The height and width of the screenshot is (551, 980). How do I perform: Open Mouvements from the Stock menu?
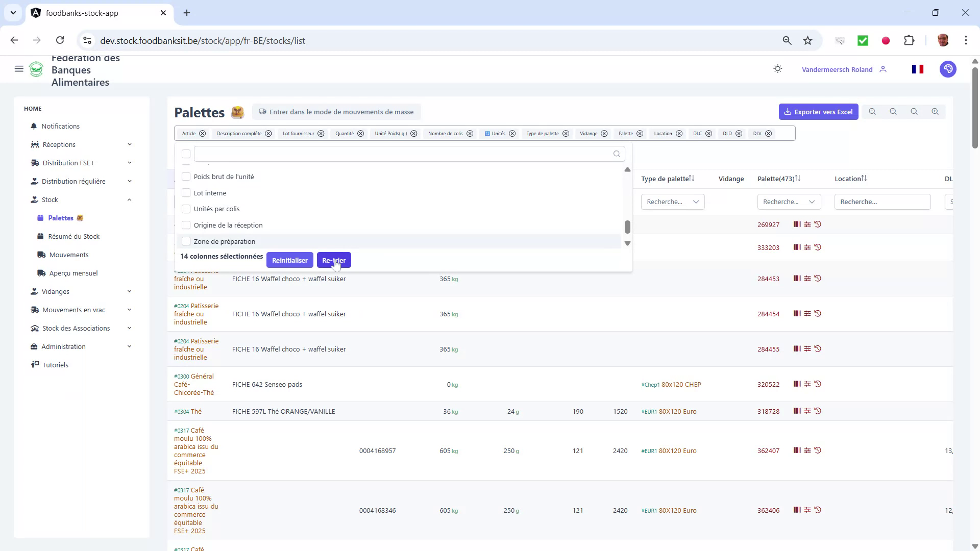click(x=69, y=255)
